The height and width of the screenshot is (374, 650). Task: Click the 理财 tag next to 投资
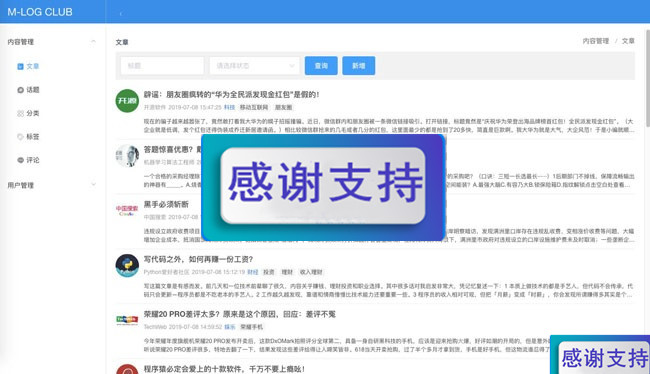[287, 272]
